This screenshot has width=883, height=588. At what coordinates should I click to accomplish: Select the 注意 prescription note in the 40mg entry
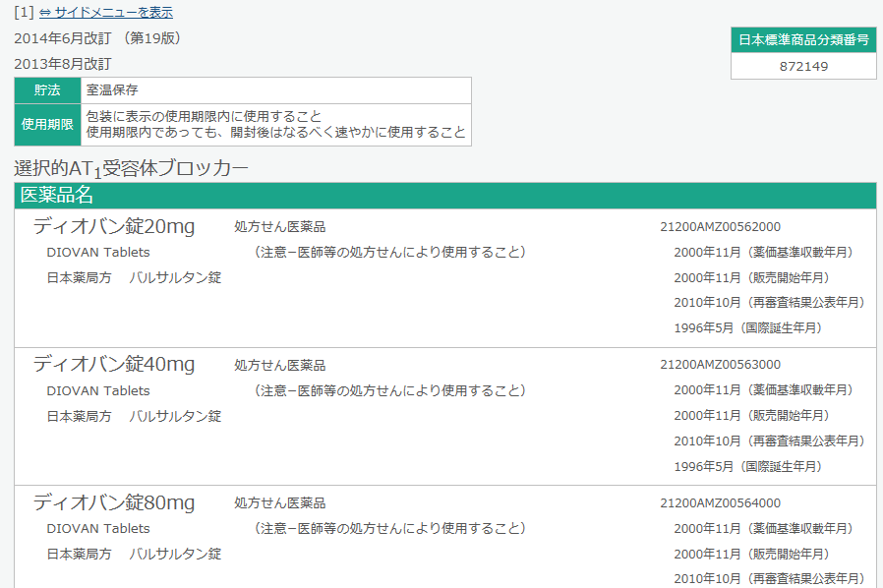pyautogui.click(x=389, y=391)
